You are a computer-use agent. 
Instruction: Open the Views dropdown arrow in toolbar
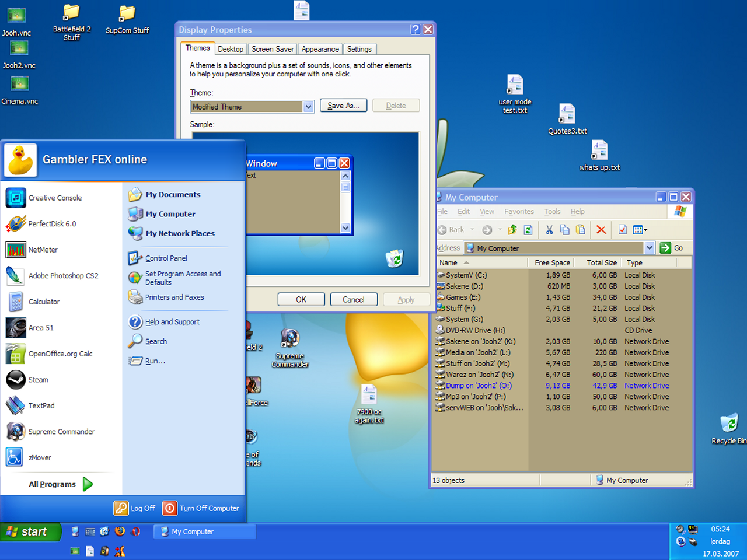coord(645,230)
